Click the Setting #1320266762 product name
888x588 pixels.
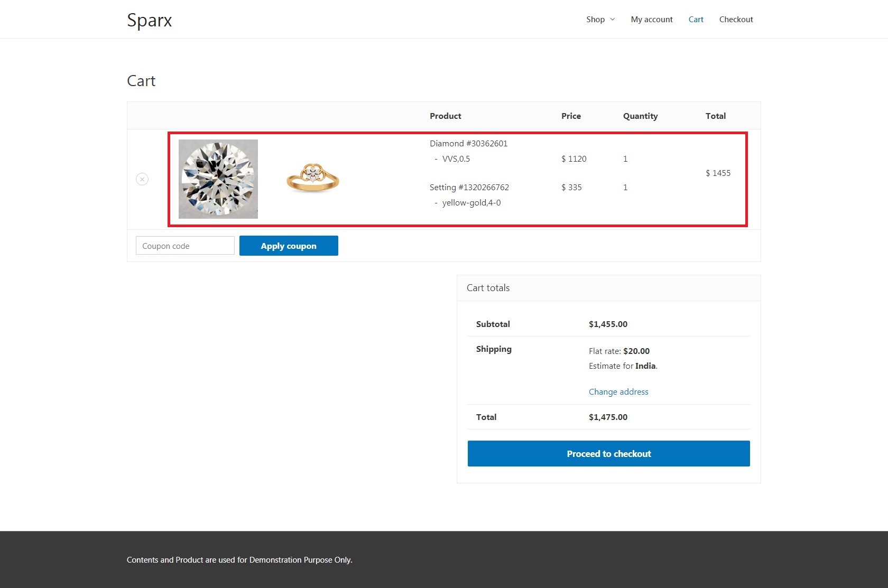pos(469,188)
